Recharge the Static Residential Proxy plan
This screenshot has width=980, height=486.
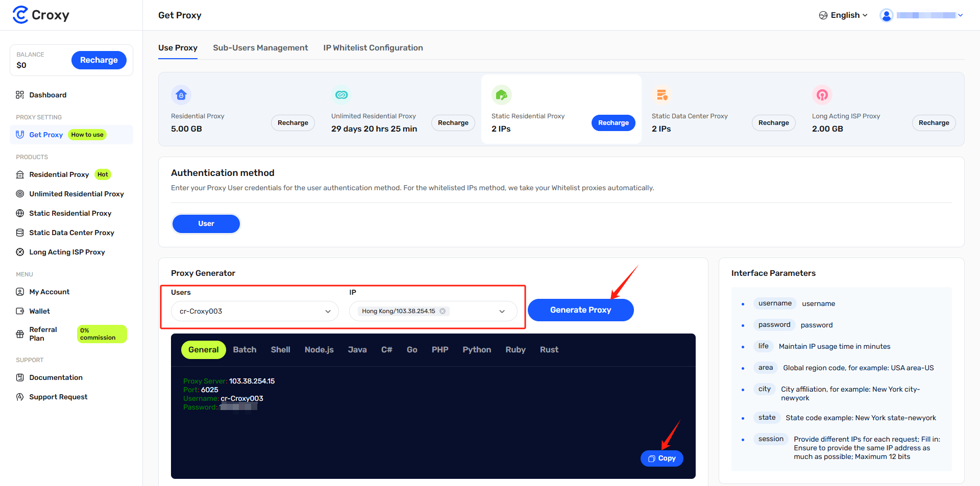point(614,123)
